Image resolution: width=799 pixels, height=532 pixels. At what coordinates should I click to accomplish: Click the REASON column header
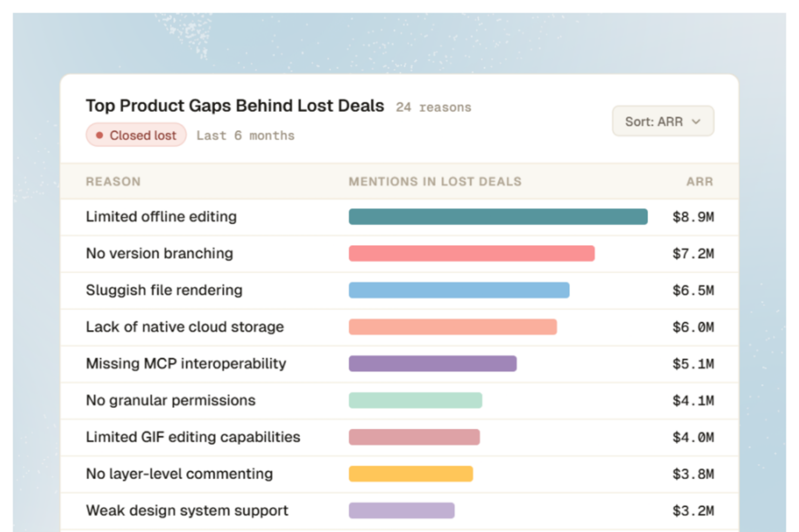point(113,182)
